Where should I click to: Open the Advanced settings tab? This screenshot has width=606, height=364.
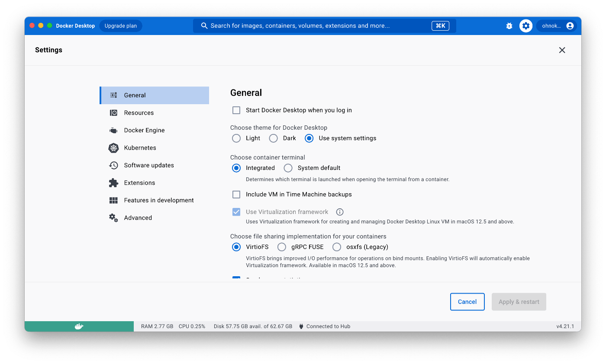154,218
